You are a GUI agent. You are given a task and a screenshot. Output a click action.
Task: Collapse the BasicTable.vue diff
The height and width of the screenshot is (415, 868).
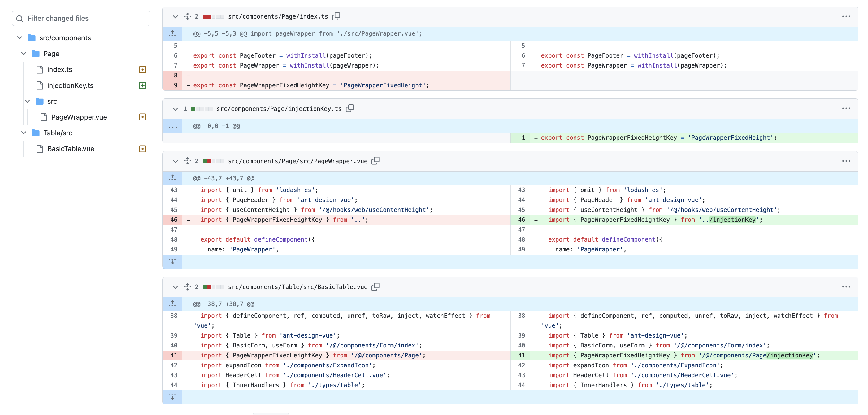(x=175, y=287)
